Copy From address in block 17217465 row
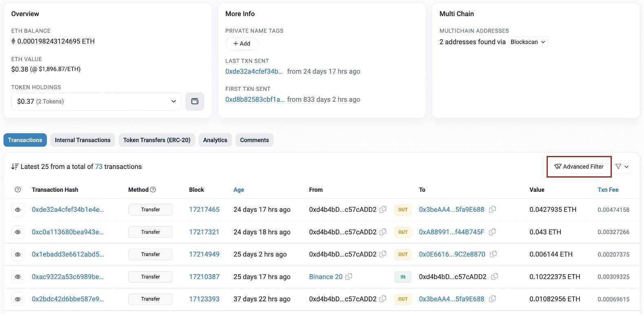644x316 pixels. tap(383, 209)
